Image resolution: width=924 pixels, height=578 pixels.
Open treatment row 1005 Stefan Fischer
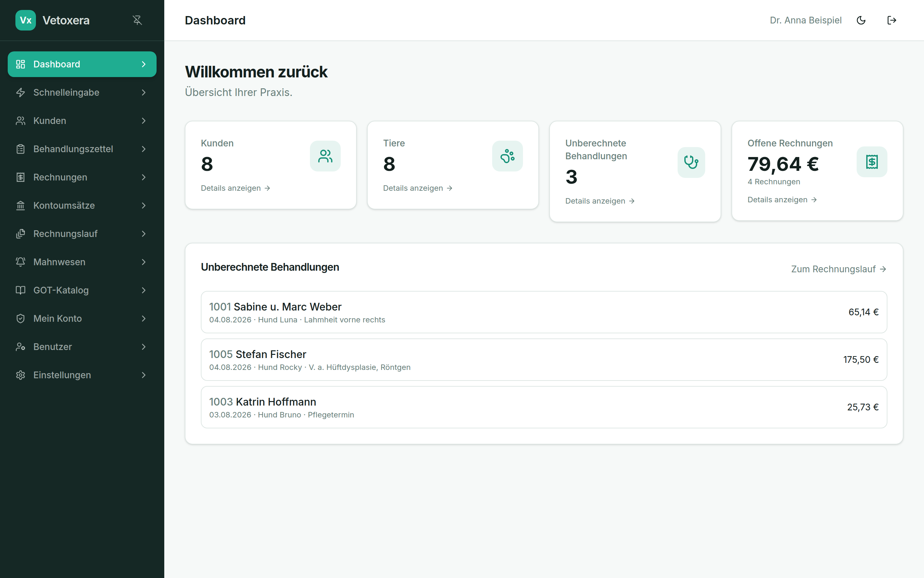click(544, 360)
